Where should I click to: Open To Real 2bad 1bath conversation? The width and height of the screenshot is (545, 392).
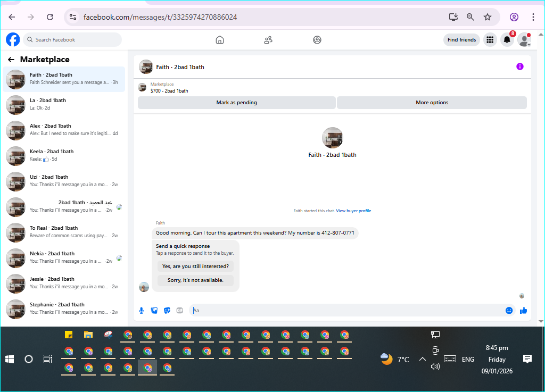pyautogui.click(x=64, y=232)
